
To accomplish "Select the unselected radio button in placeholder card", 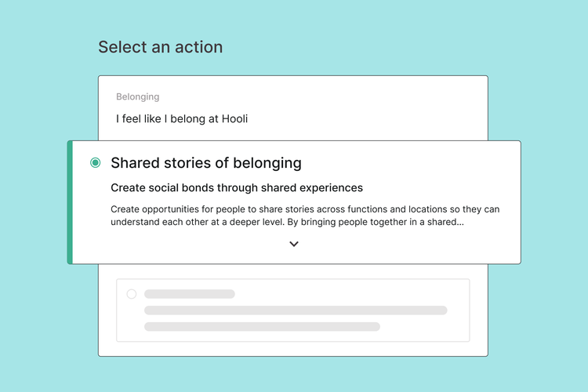I will point(131,294).
